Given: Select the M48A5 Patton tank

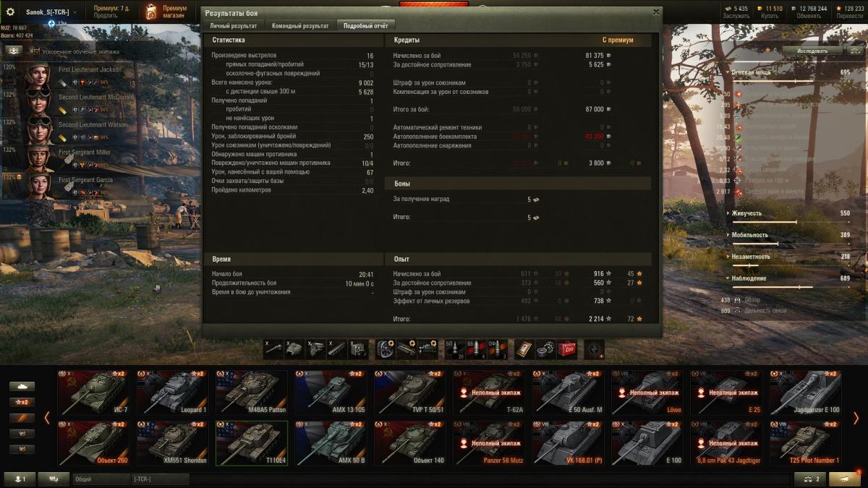Looking at the screenshot, I should point(252,393).
